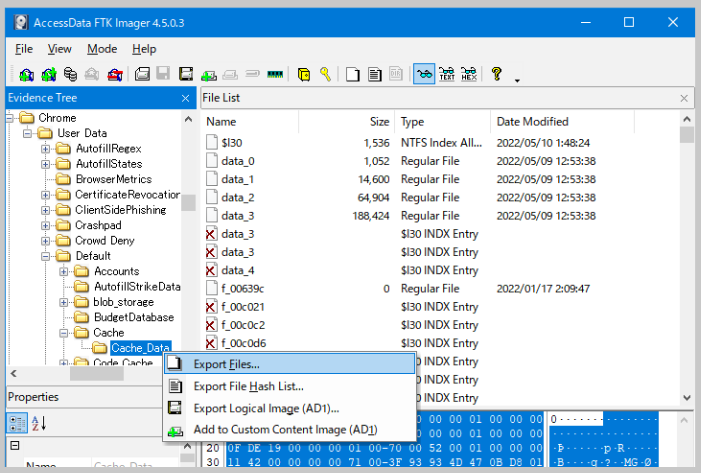
Task: Expand the AutofillStates folder node
Action: click(x=46, y=164)
